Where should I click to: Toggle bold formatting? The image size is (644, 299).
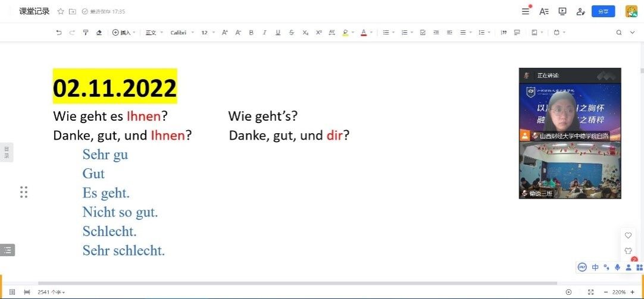pyautogui.click(x=251, y=33)
